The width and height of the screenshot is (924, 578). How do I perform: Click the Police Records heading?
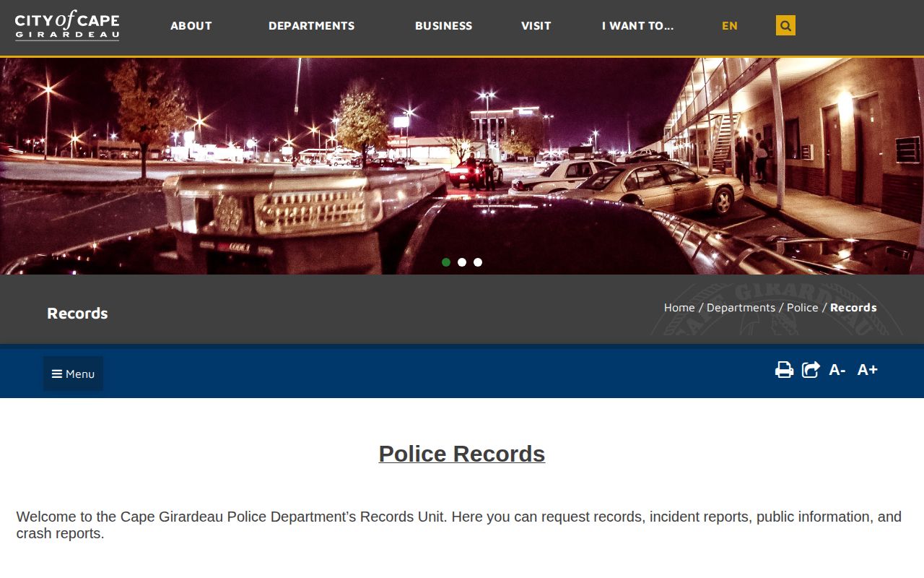click(462, 454)
